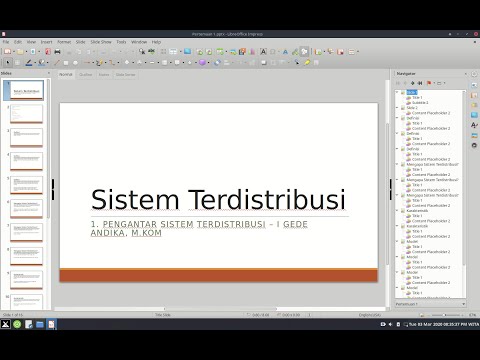
Task: Open the Navigator compass sidebar icon
Action: (x=474, y=145)
